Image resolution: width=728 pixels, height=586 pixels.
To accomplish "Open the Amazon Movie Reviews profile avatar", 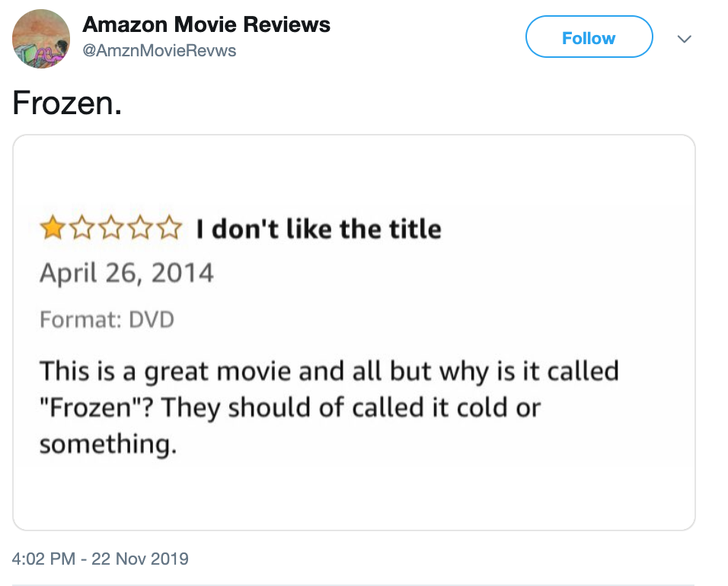I will [x=41, y=39].
